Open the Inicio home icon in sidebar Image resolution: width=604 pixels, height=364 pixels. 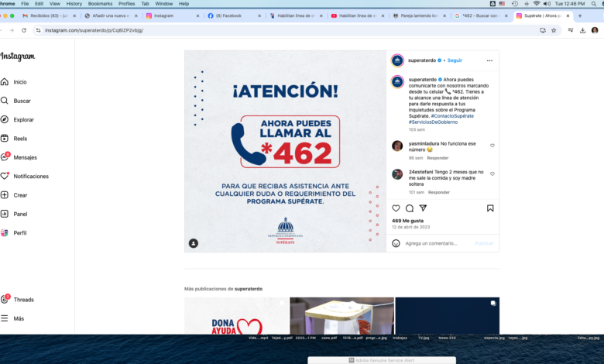5,81
